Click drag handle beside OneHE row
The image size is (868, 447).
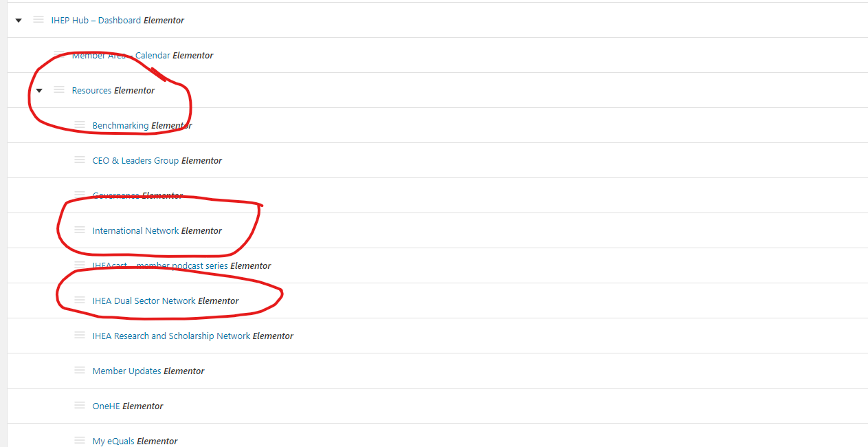(80, 406)
